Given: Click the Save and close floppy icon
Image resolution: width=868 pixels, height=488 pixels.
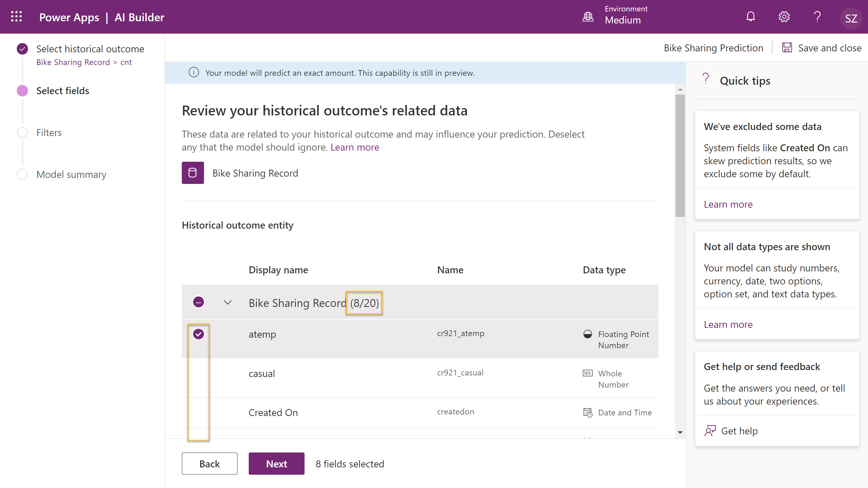Looking at the screenshot, I should [x=787, y=48].
